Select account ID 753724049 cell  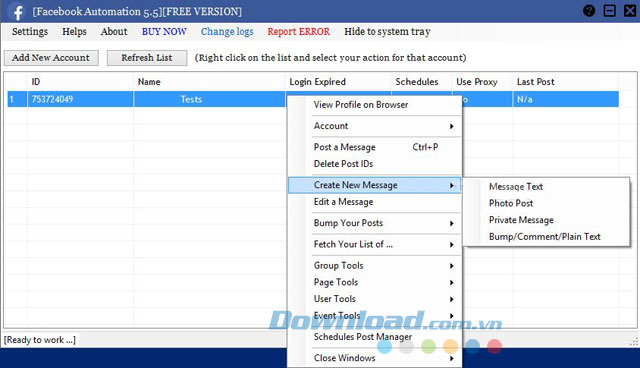(80, 99)
